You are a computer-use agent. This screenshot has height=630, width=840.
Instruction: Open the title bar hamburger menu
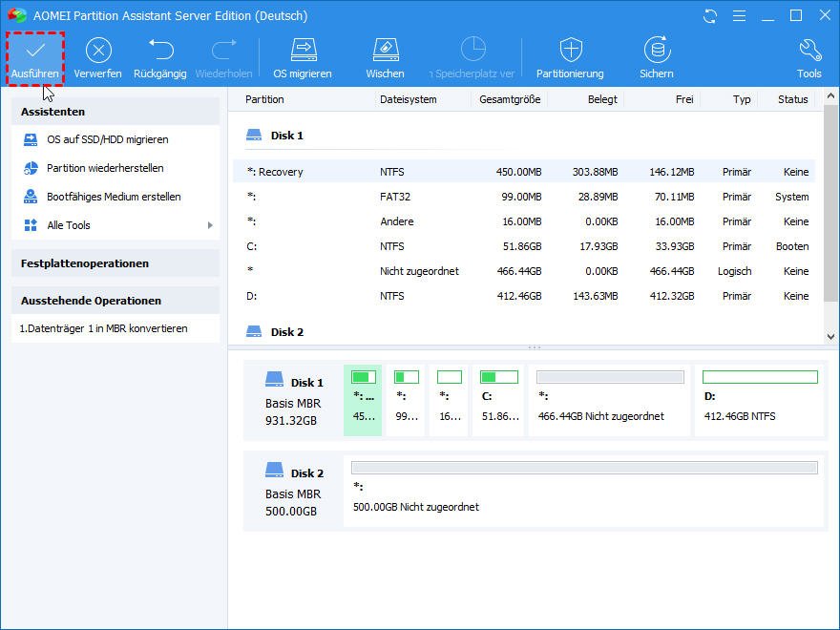point(738,16)
